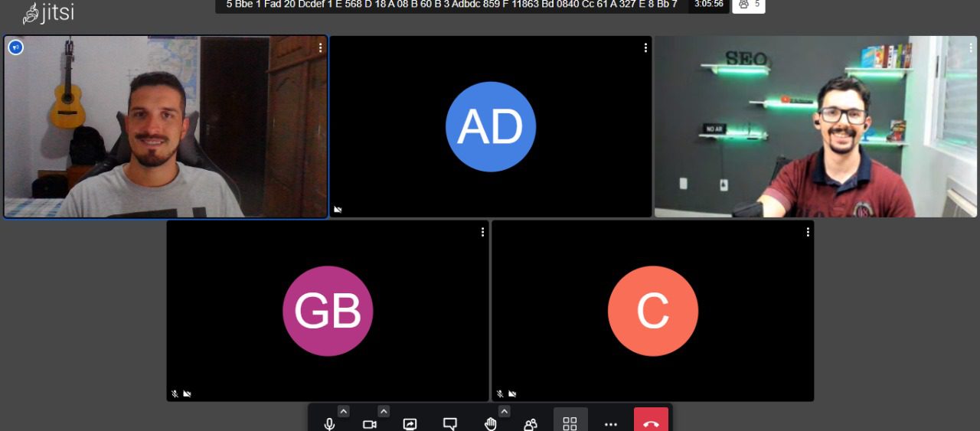The image size is (980, 431).
Task: Open the participants pane from toolbar
Action: click(530, 423)
